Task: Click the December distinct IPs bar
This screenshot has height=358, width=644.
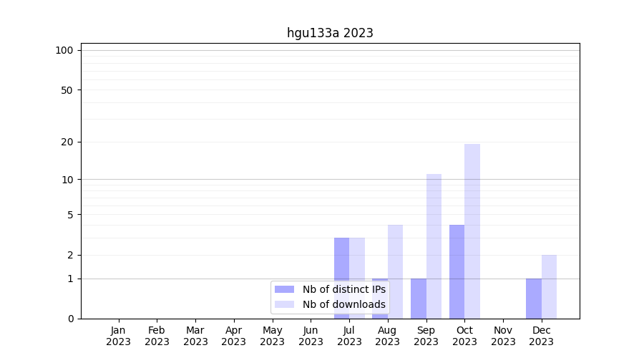Action: pos(534,298)
